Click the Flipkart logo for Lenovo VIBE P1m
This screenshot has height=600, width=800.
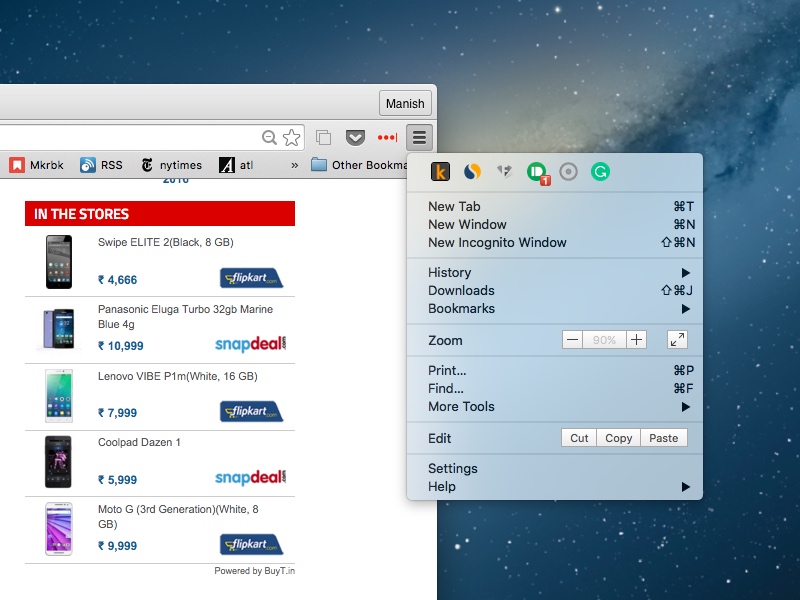pos(252,411)
